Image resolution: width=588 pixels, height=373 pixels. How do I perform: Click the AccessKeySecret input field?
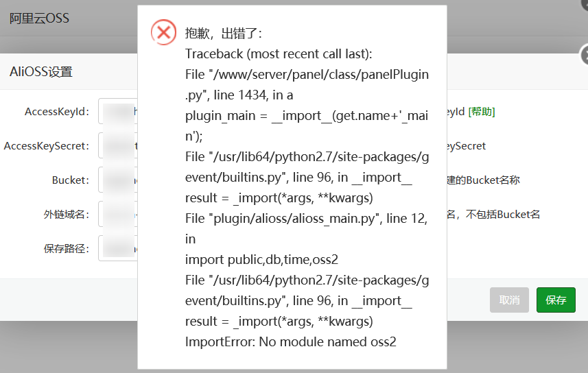[x=118, y=145]
